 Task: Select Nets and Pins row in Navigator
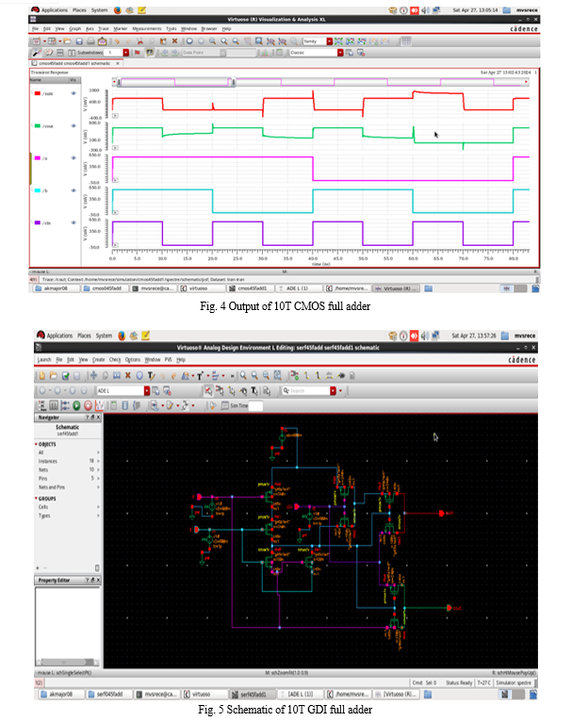point(68,487)
